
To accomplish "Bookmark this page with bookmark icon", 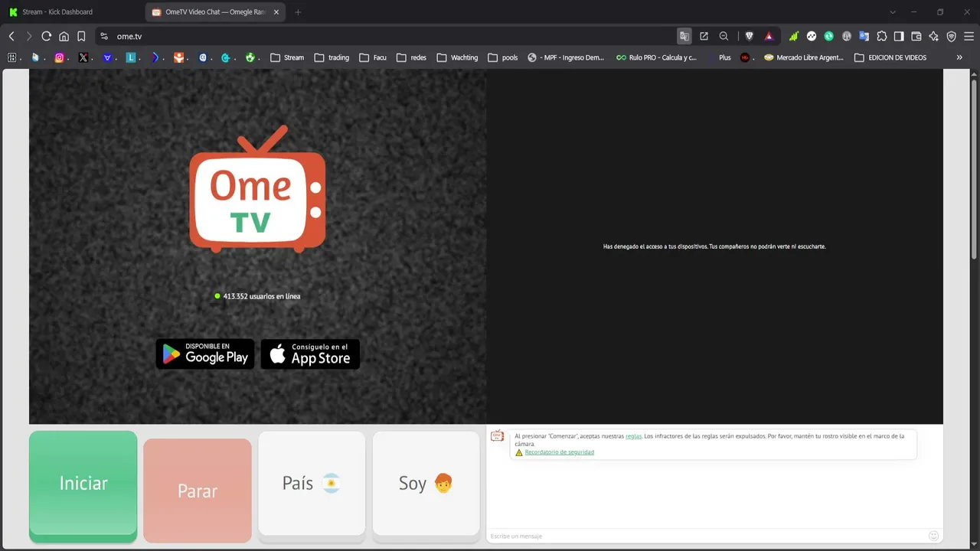I will coord(81,36).
